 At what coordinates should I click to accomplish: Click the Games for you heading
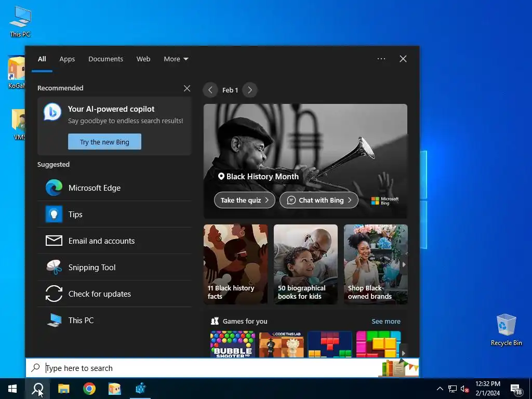tap(245, 321)
